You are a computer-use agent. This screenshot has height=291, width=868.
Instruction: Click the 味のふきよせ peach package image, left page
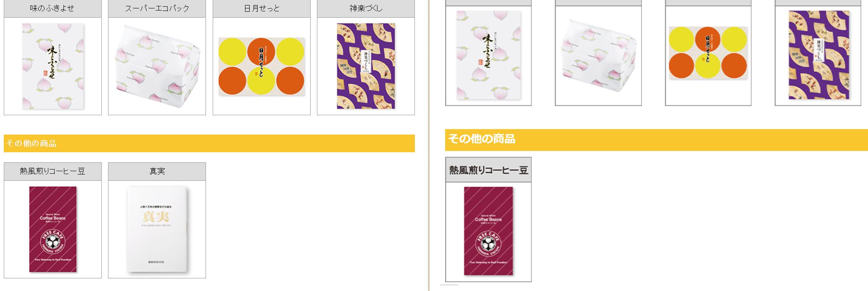coord(53,66)
